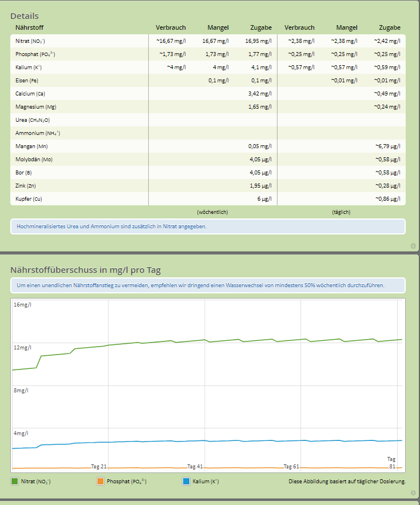Click the Kupfer (Cu) row label
420x505 pixels.
[x=29, y=199]
